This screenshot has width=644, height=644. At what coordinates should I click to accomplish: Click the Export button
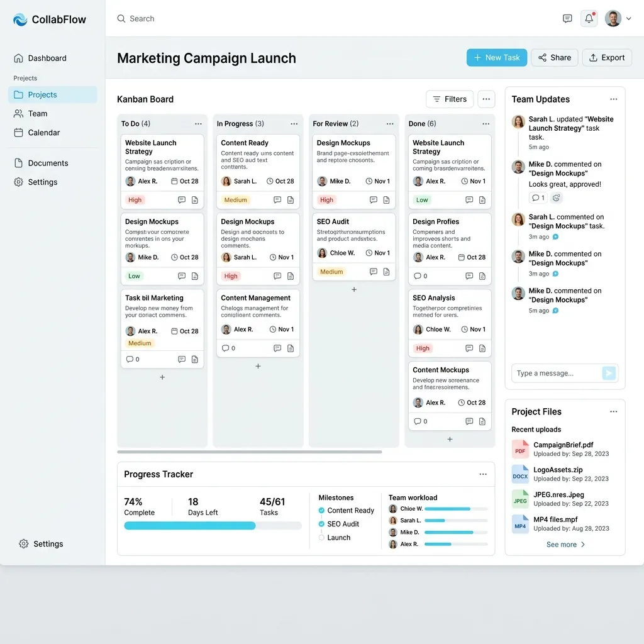[x=607, y=57]
